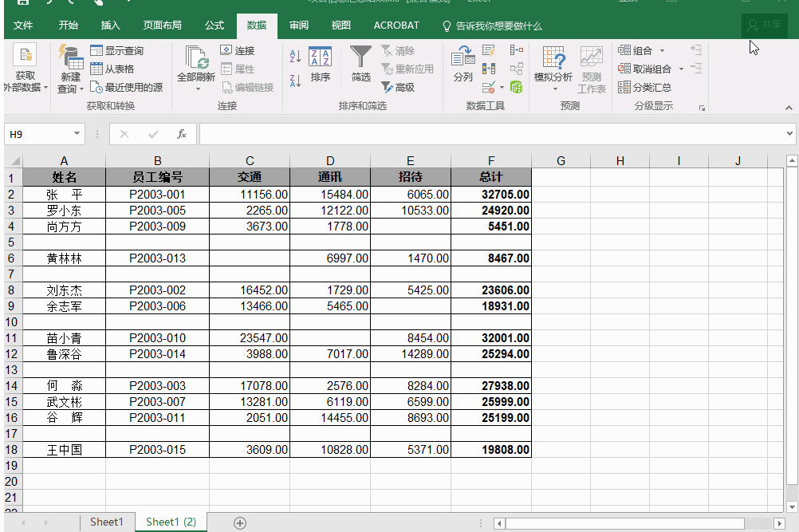799x532 pixels.
Task: Open the Data Validation dropdown arrow
Action: pos(502,87)
